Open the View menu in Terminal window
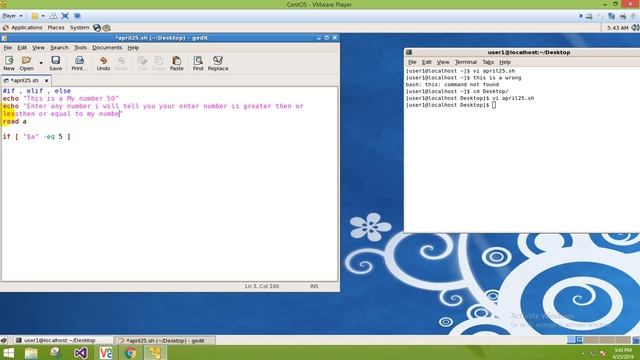Image resolution: width=640 pixels, height=360 pixels. click(x=443, y=62)
